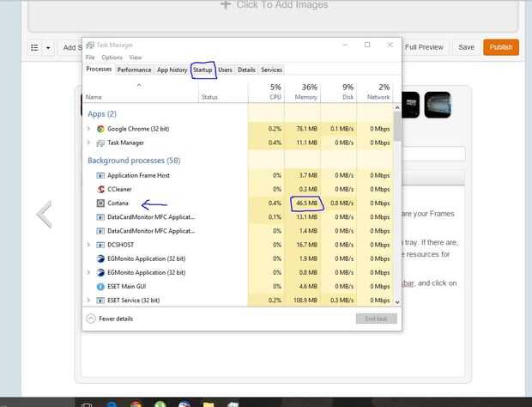
Task: Expand the ESET Service (32 bit) group
Action: pos(88,300)
